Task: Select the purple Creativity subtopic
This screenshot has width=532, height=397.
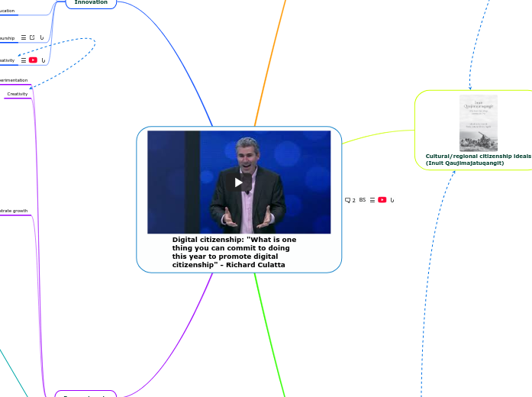Action: click(18, 94)
